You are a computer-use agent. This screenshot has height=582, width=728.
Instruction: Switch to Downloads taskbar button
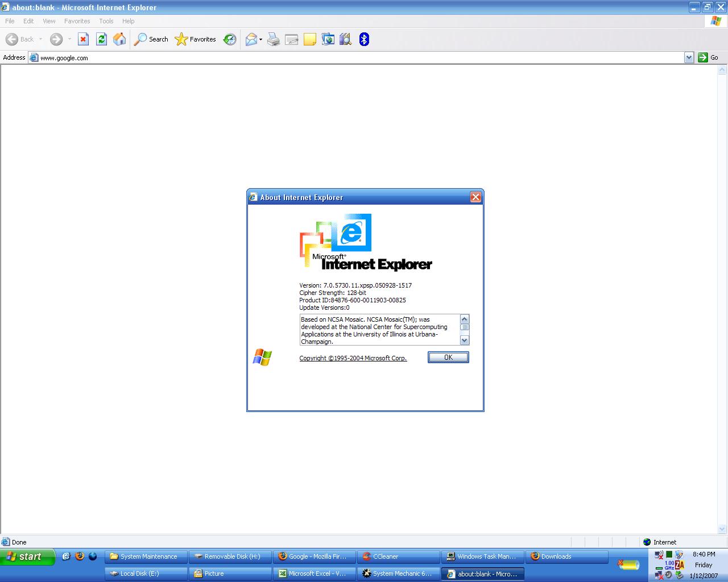pos(567,556)
